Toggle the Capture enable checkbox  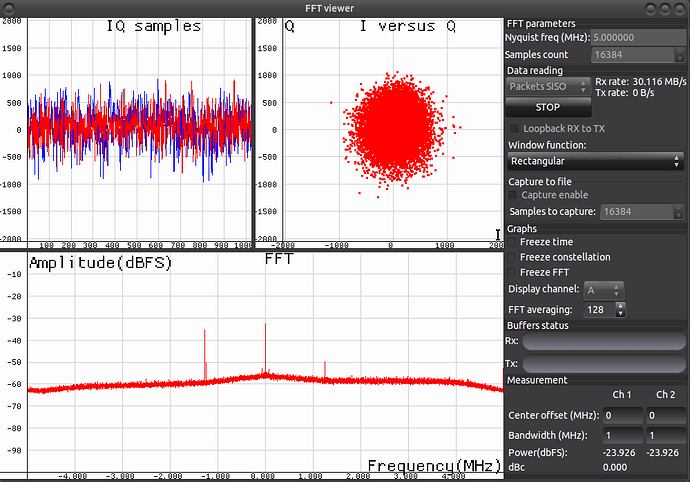point(514,195)
